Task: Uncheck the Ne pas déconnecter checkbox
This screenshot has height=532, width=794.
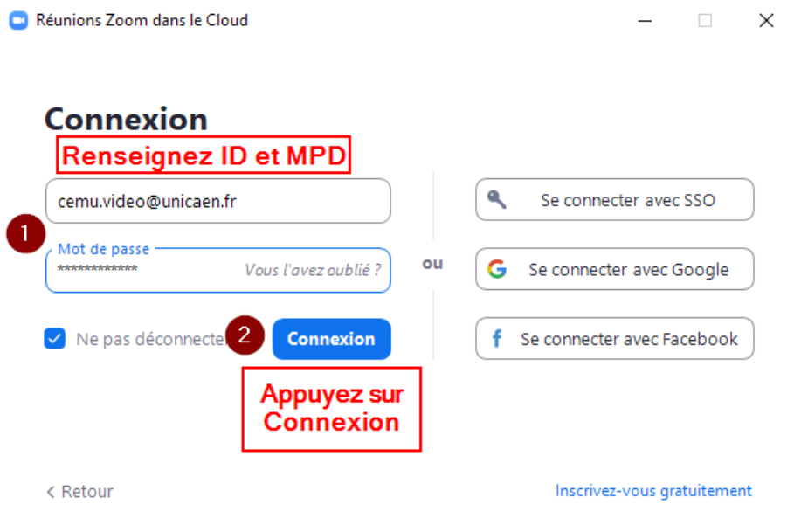Action: click(55, 339)
